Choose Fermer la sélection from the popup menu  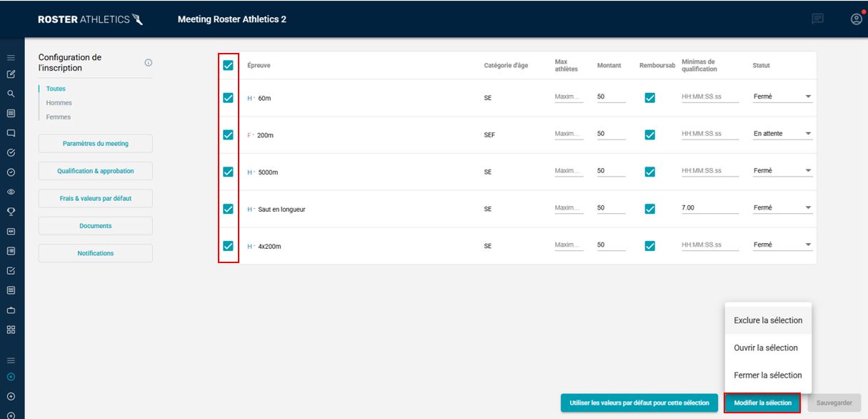pyautogui.click(x=768, y=375)
